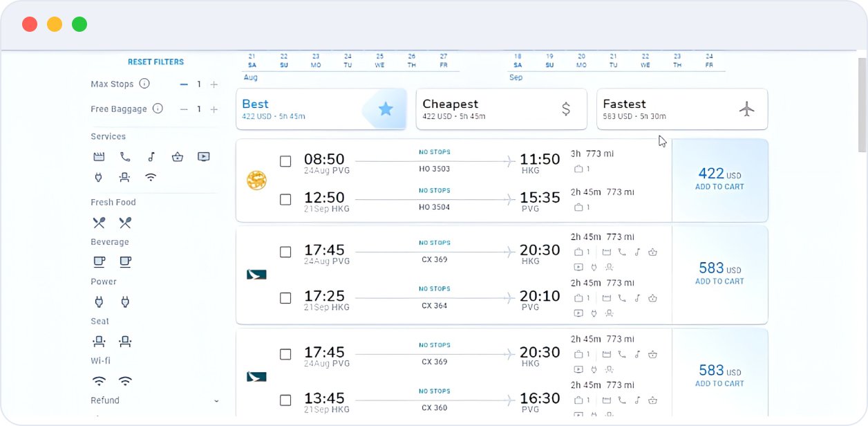Pick the 21 SA date in August

[x=252, y=61]
